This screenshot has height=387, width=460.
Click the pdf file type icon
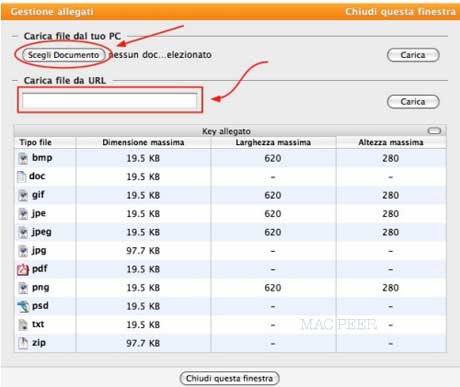point(23,269)
